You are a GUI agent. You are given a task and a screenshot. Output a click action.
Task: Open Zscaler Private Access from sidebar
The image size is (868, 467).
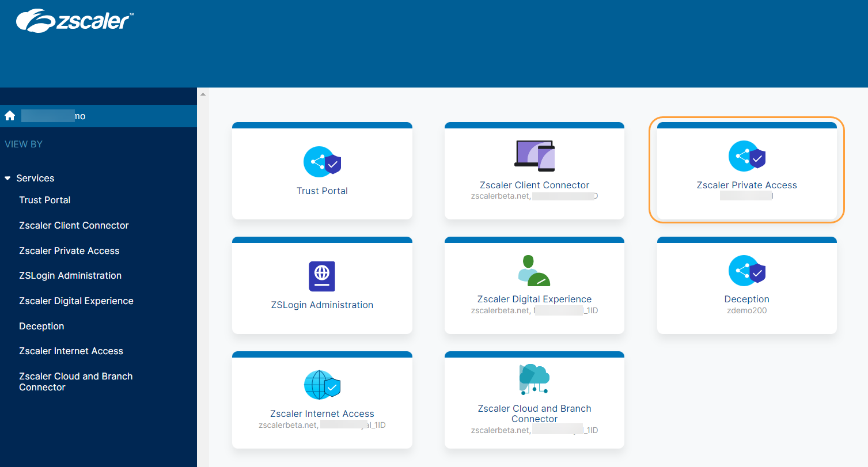coord(69,251)
